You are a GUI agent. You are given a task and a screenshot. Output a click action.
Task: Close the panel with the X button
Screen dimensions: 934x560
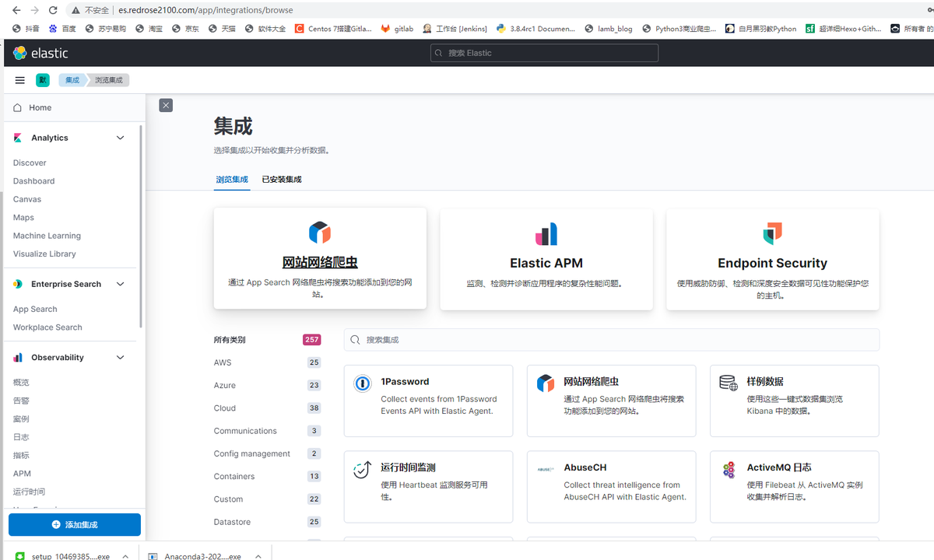pos(166,105)
